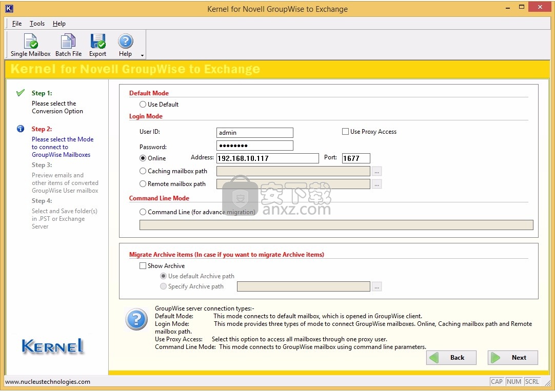Click the Step 2 blue info icon

pos(21,129)
